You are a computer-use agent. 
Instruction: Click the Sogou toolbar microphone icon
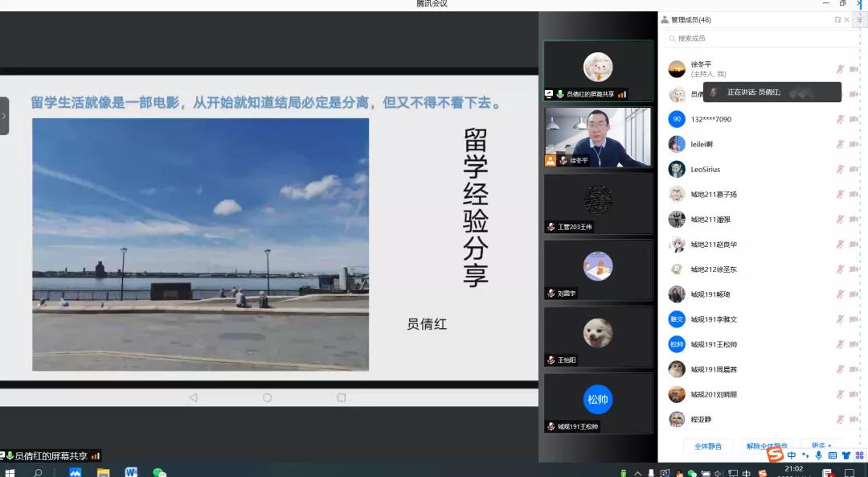pyautogui.click(x=818, y=455)
